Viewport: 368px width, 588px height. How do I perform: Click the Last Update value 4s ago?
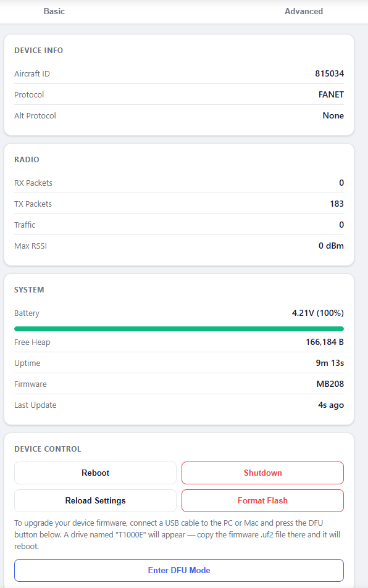[x=331, y=405]
